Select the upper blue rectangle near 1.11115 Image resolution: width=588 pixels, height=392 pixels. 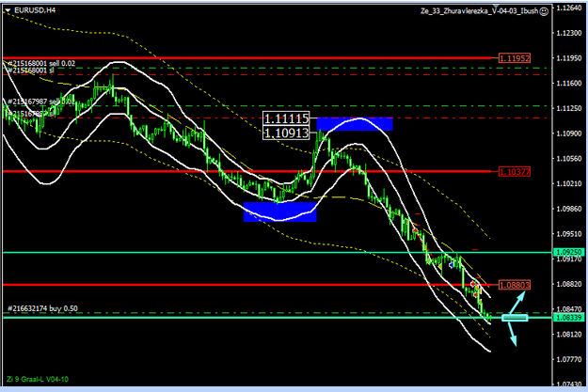click(355, 123)
